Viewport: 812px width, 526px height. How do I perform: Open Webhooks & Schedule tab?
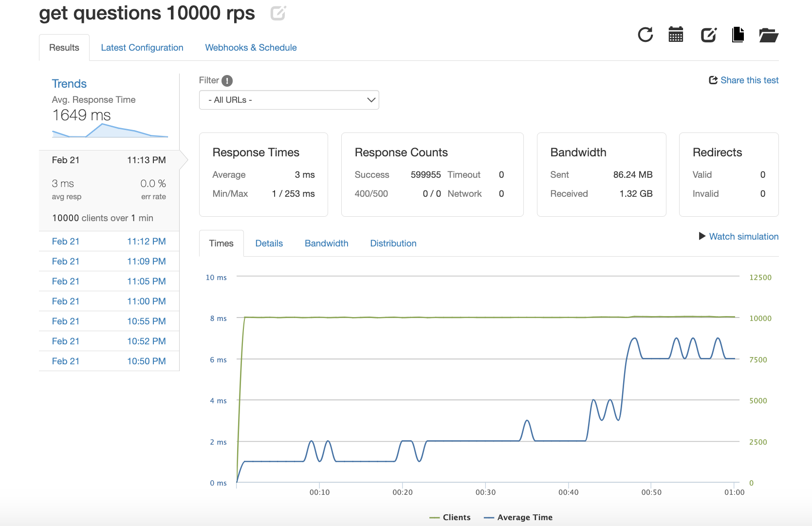(x=251, y=48)
